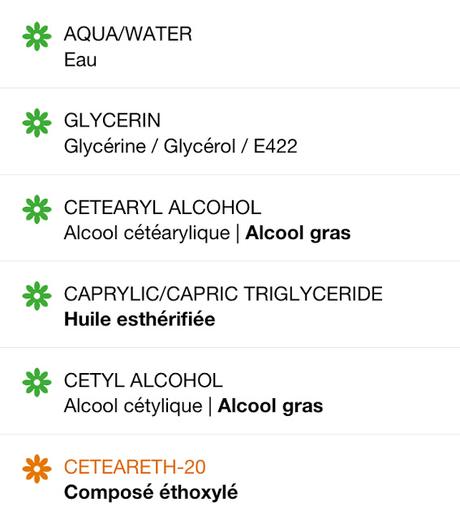Tap the green flower icon beside CETEARYL ALCOHOL
460x519 pixels.
pos(37,209)
